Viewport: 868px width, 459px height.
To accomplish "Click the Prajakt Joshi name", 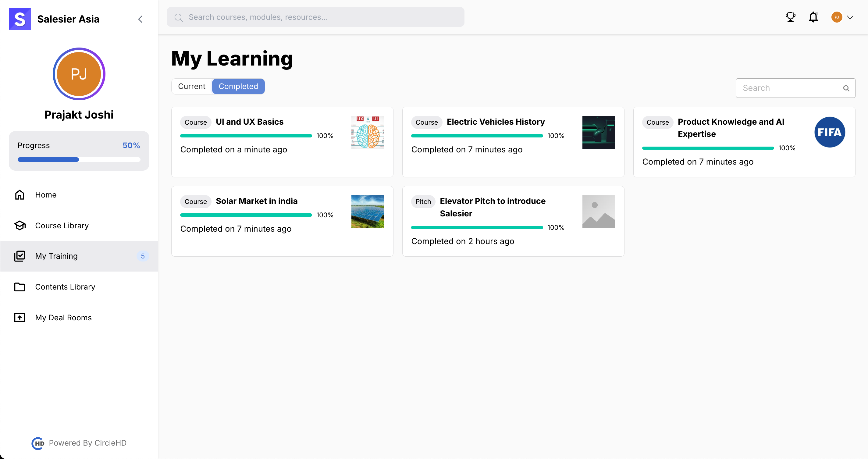I will [79, 115].
